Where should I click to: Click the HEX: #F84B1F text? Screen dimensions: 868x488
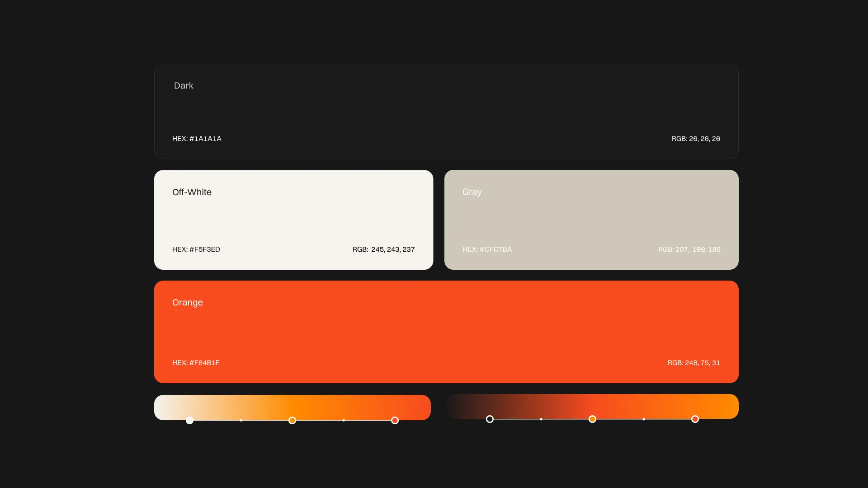coord(196,363)
